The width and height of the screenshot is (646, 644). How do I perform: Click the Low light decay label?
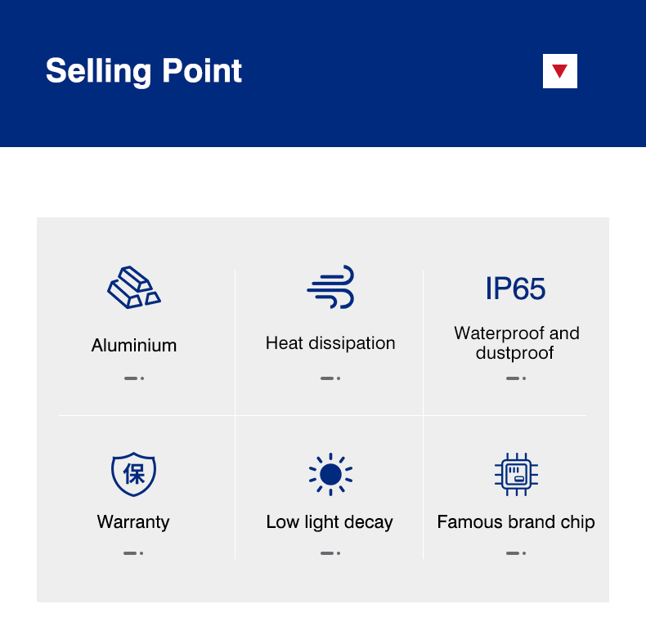click(x=330, y=522)
